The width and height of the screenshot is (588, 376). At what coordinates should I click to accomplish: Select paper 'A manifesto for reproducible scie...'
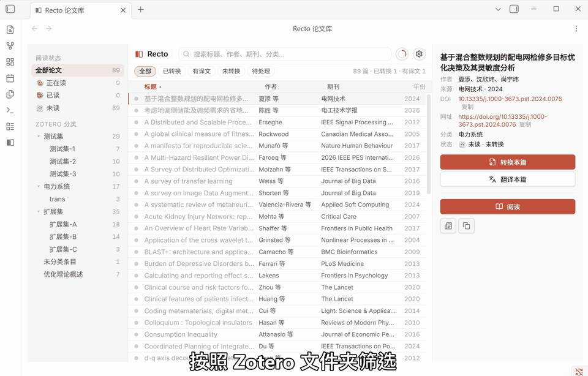[x=277, y=146]
